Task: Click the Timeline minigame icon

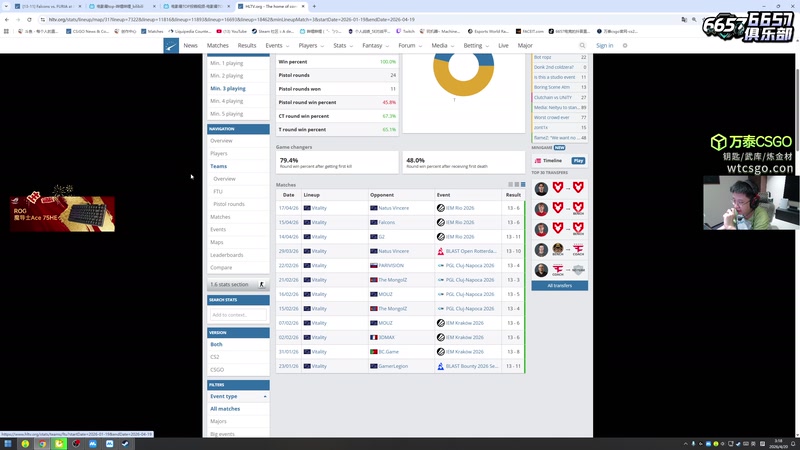Action: [x=538, y=161]
